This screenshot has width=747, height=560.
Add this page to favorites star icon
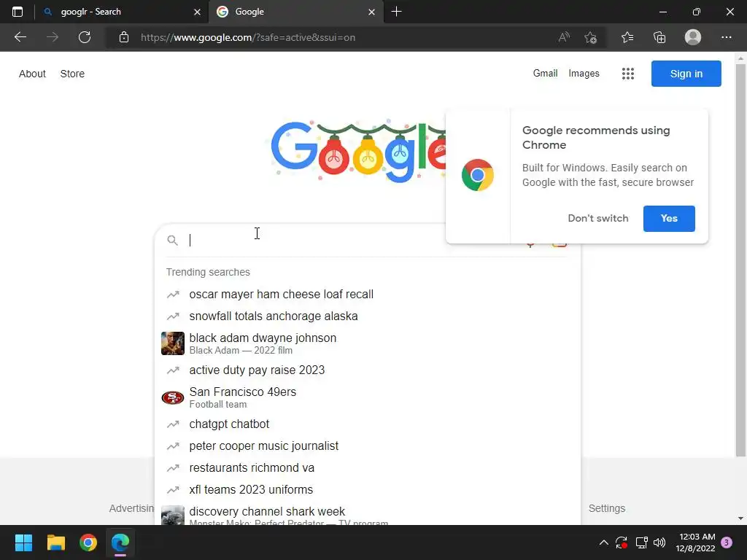coord(591,37)
